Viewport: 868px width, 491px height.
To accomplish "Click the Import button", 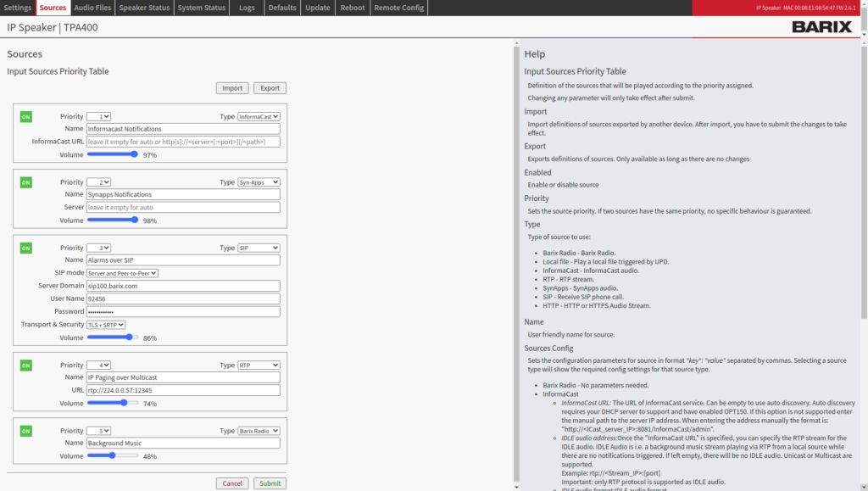I will (232, 88).
